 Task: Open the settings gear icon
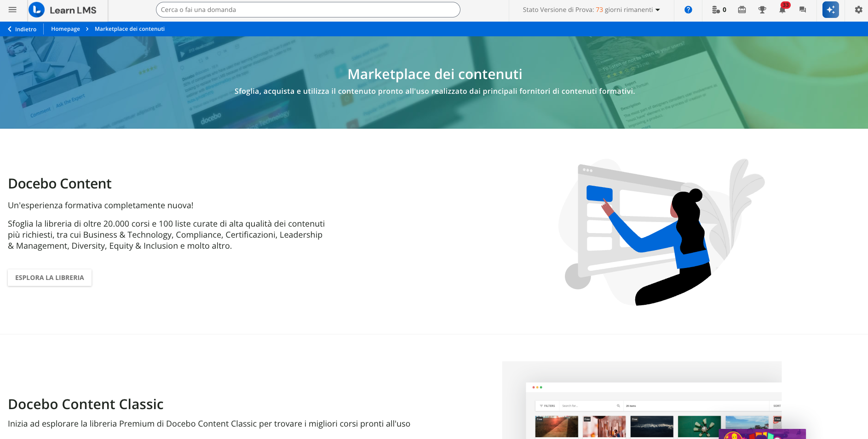point(858,10)
